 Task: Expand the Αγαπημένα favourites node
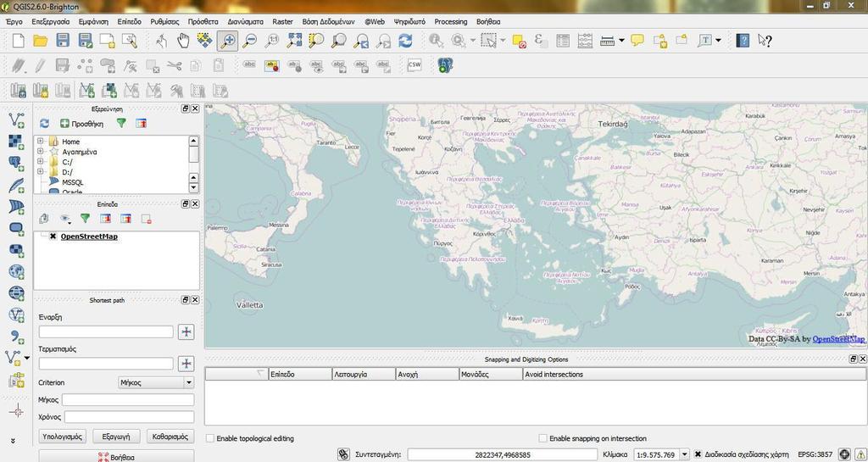click(41, 151)
